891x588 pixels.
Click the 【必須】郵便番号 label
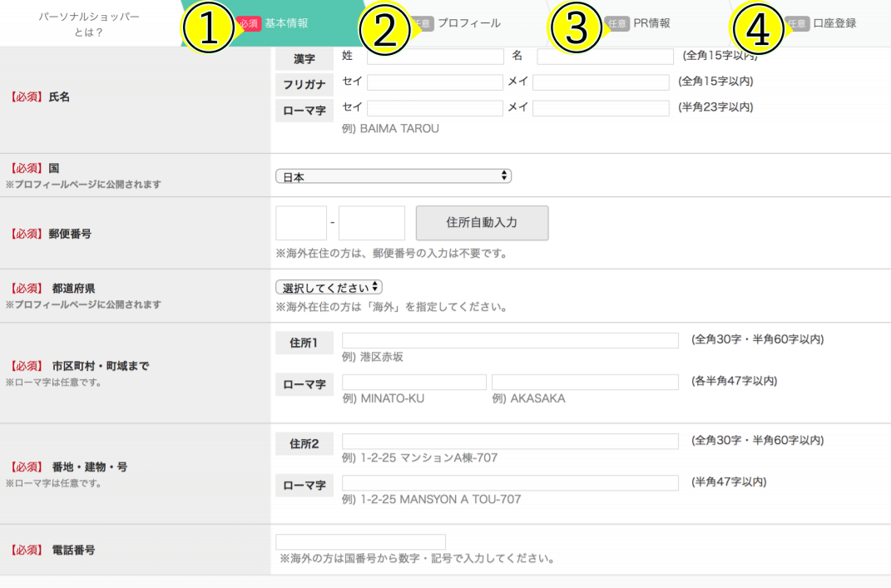pyautogui.click(x=49, y=234)
